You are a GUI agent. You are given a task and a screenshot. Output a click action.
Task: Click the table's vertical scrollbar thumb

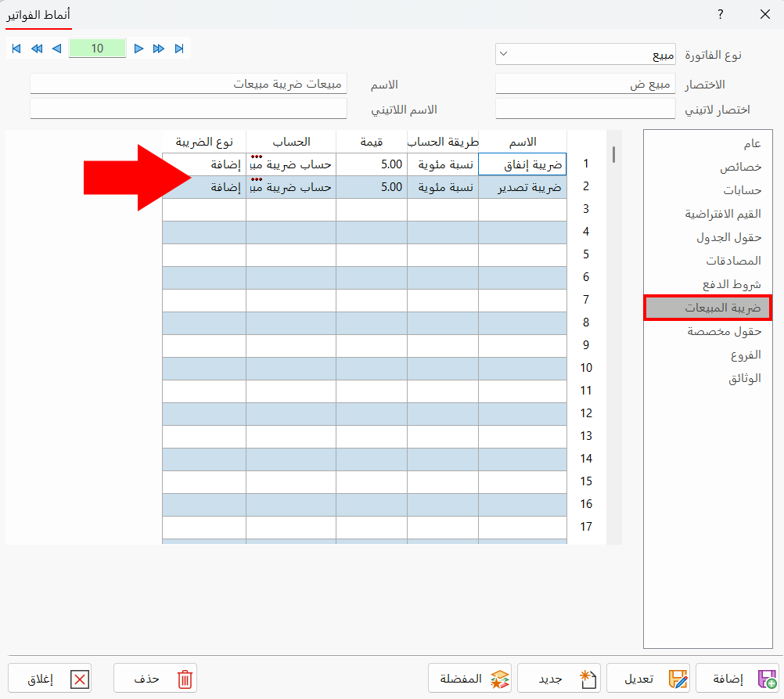[x=613, y=154]
